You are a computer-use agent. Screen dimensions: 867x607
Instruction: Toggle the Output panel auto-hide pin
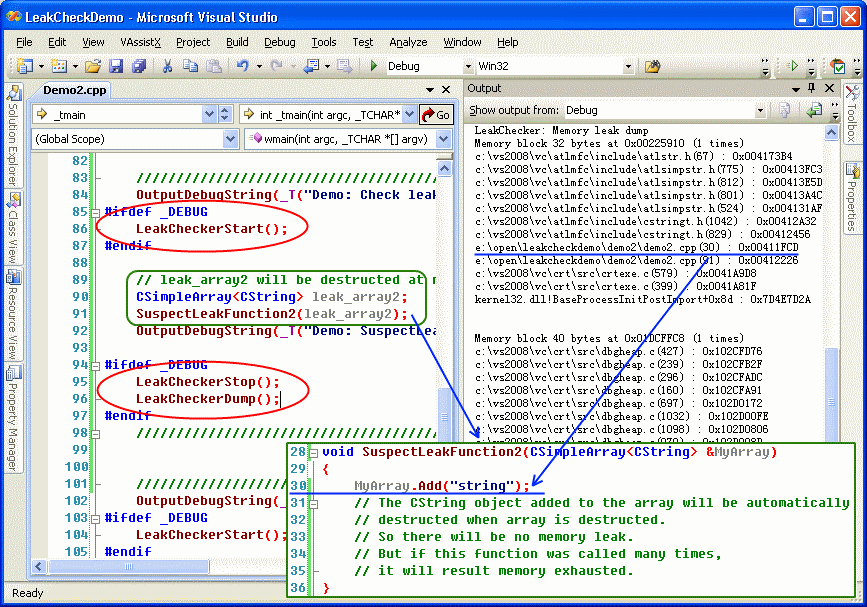point(810,89)
